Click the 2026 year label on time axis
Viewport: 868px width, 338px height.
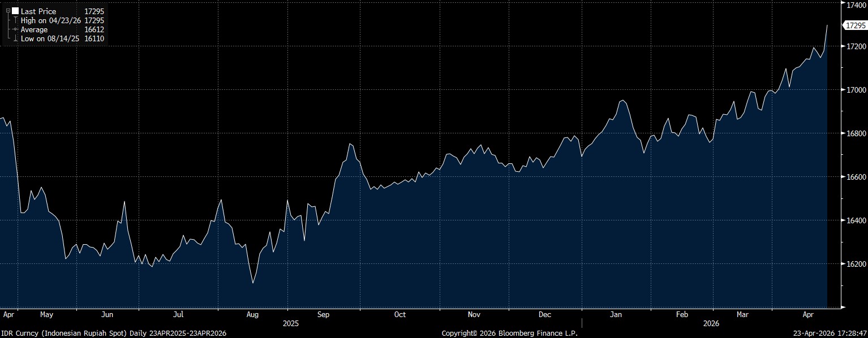[x=711, y=324]
